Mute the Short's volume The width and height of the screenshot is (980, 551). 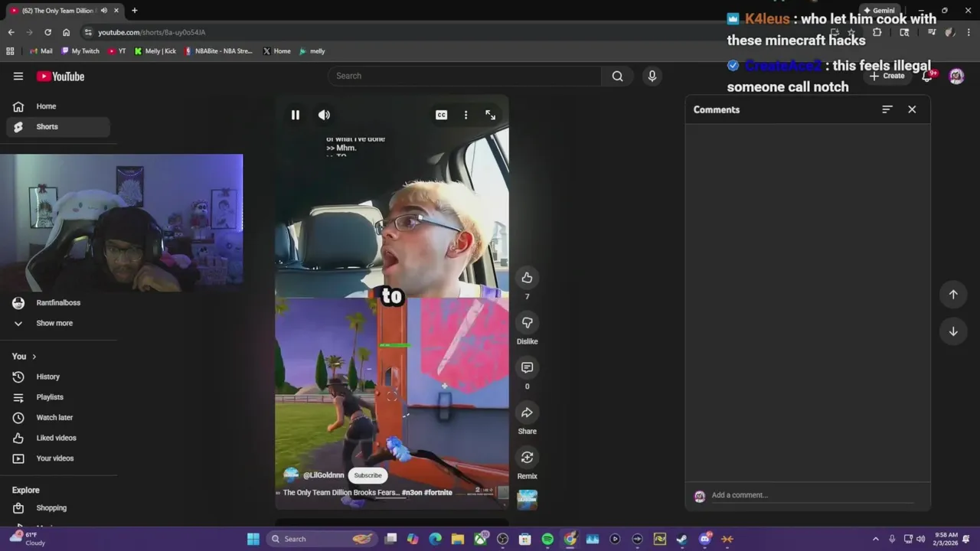point(325,115)
